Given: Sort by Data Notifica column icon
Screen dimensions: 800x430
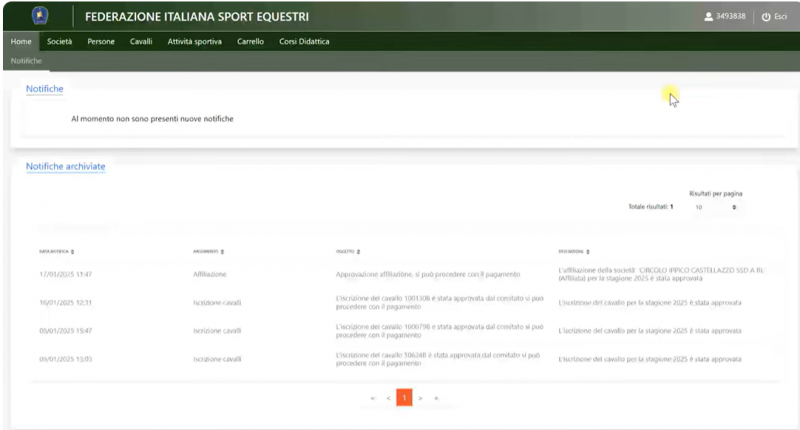Looking at the screenshot, I should (73, 251).
